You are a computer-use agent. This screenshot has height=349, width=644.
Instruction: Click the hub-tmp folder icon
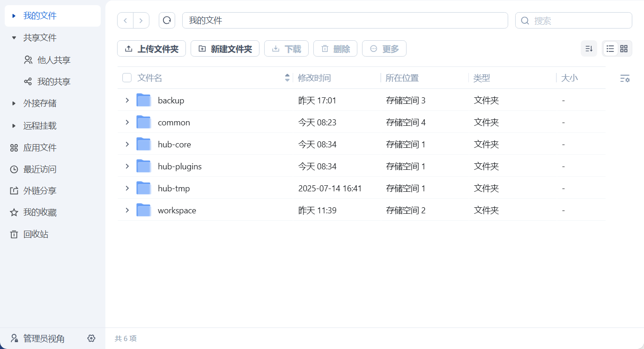tap(143, 188)
